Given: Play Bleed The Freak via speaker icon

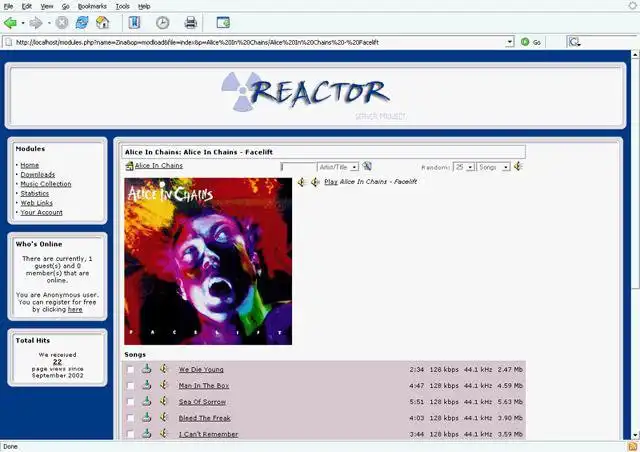Looking at the screenshot, I should point(164,417).
